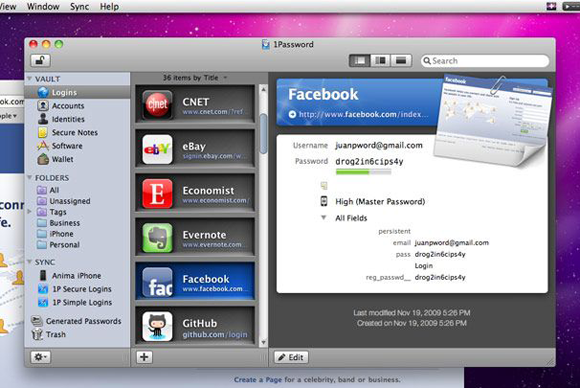Click 'High (Master Password)' security text
580x388 pixels.
380,202
